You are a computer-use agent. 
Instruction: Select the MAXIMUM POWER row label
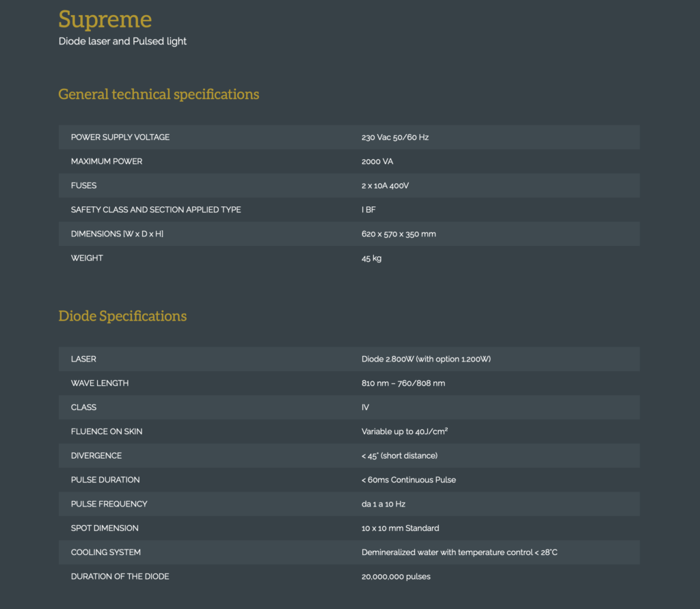pos(107,161)
